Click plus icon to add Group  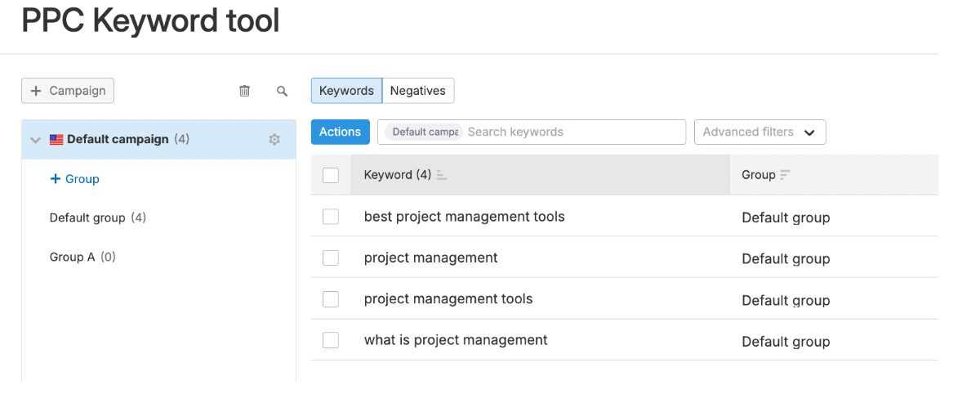point(56,179)
